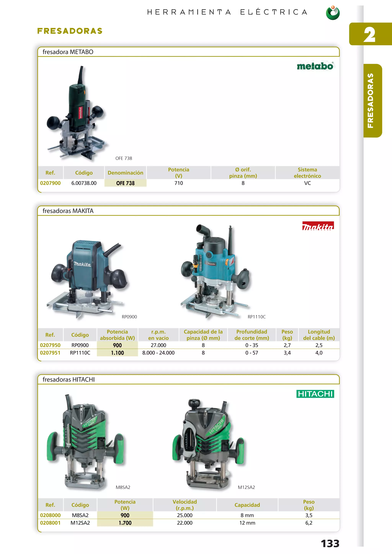The image size is (392, 554).
Task: Click the highlighted OFE 738 denomination cell
Action: coord(125,183)
